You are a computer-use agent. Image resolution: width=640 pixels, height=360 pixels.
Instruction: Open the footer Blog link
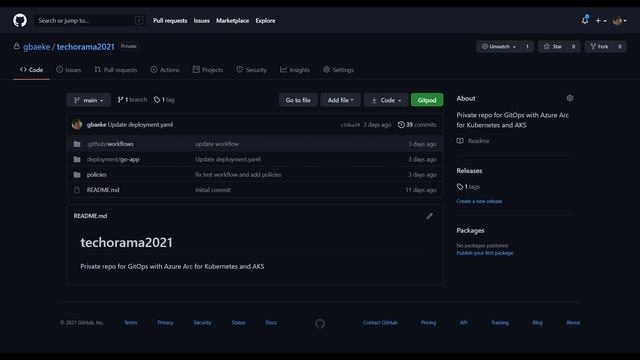tap(538, 322)
